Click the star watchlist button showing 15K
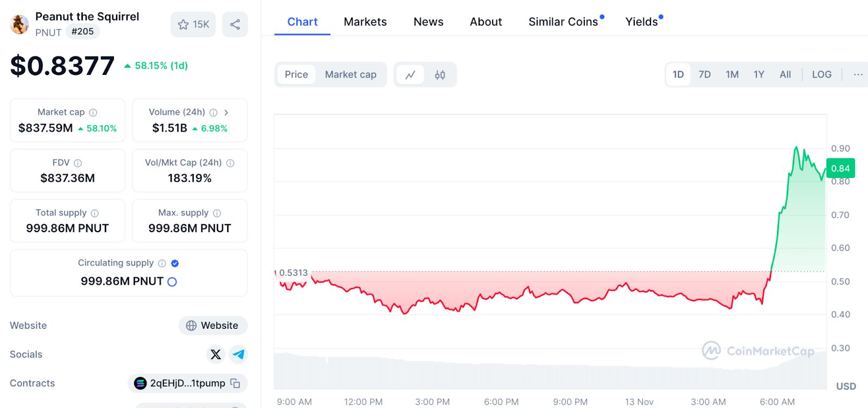868x408 pixels. click(193, 24)
